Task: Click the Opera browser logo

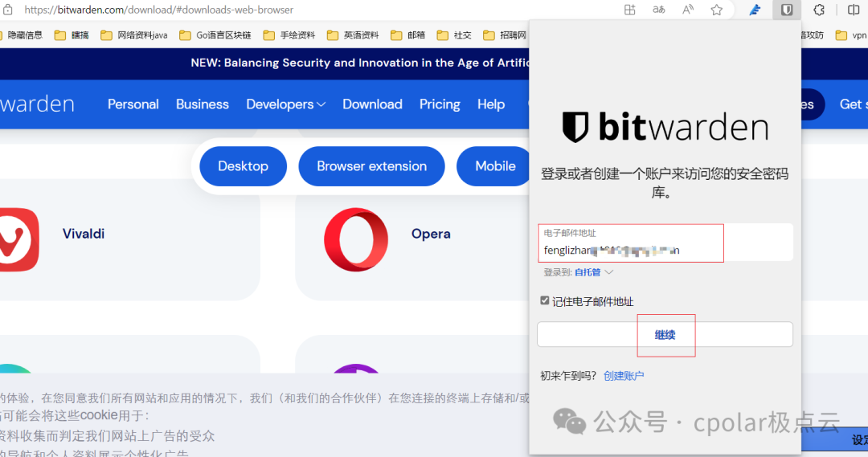Action: coord(356,239)
